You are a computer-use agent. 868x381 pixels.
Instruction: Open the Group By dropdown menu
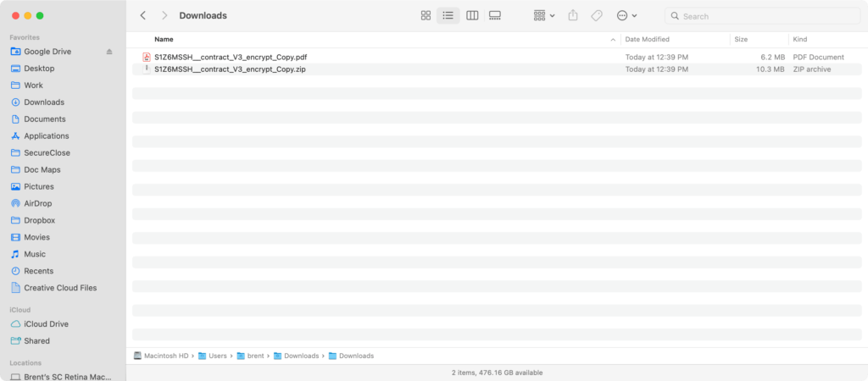pyautogui.click(x=543, y=15)
